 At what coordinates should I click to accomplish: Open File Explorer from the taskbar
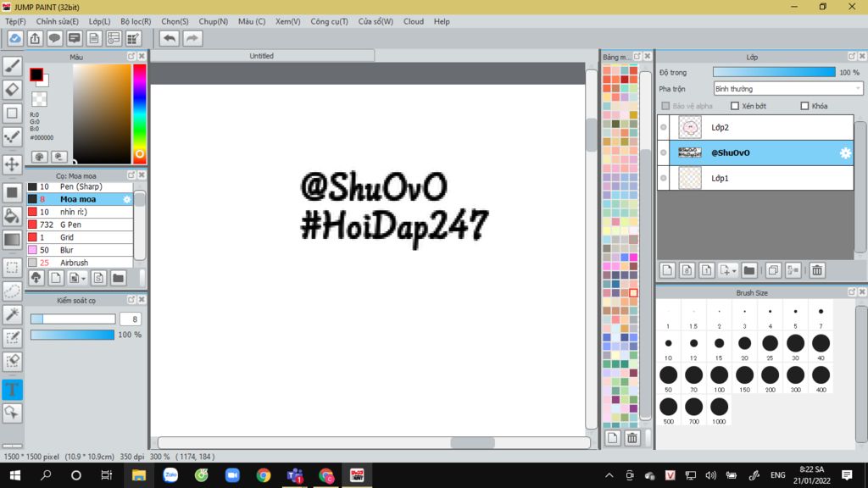pos(138,475)
